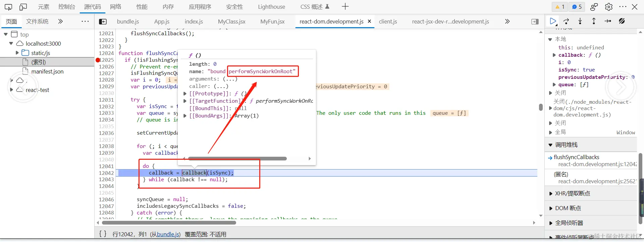The image size is (644, 242).
Task: Expand the react-test tree node
Action: [x=11, y=90]
